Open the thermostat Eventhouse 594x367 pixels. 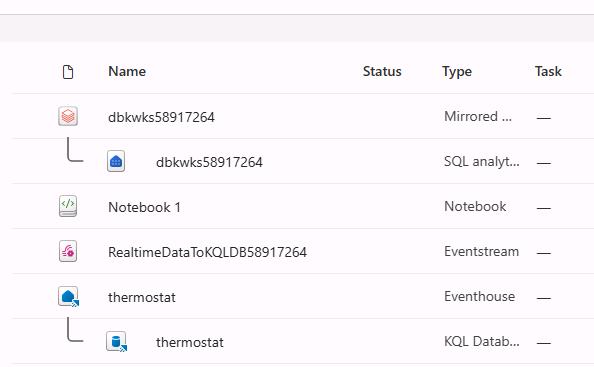(x=142, y=297)
